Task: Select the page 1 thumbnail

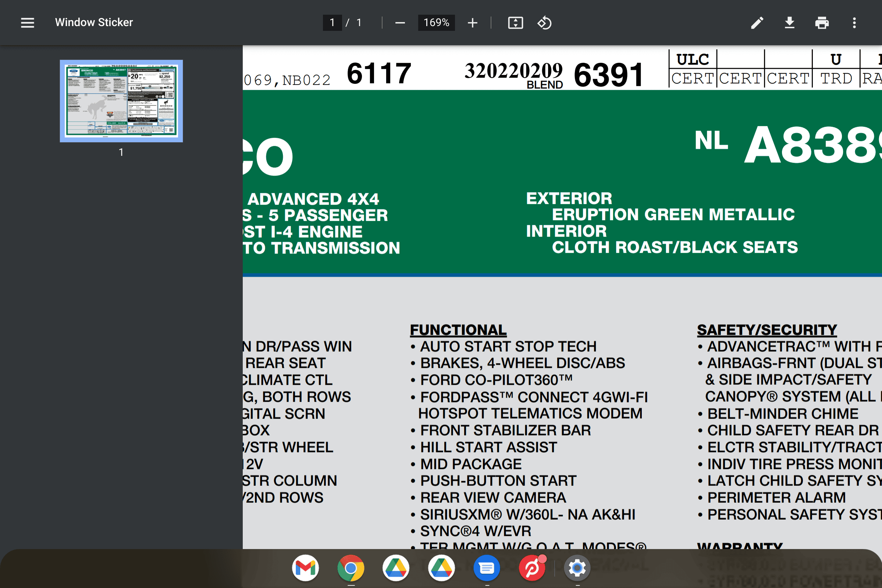Action: (121, 101)
